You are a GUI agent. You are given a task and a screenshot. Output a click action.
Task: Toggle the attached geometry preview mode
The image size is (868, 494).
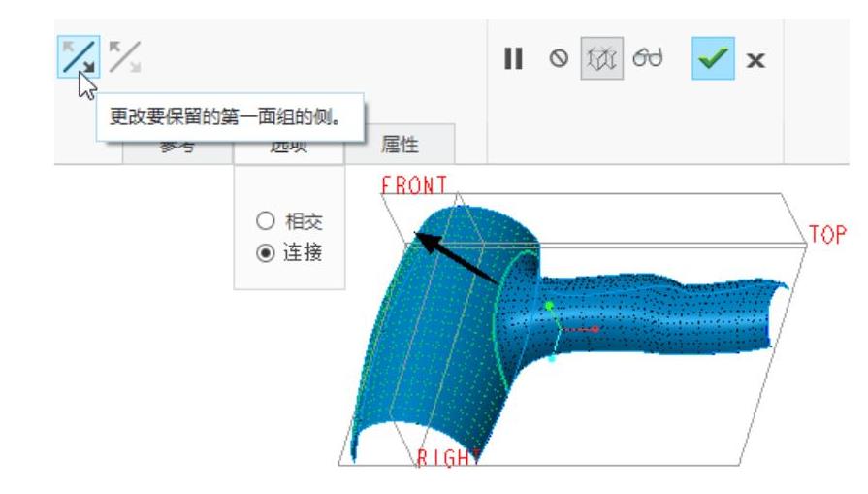(601, 58)
